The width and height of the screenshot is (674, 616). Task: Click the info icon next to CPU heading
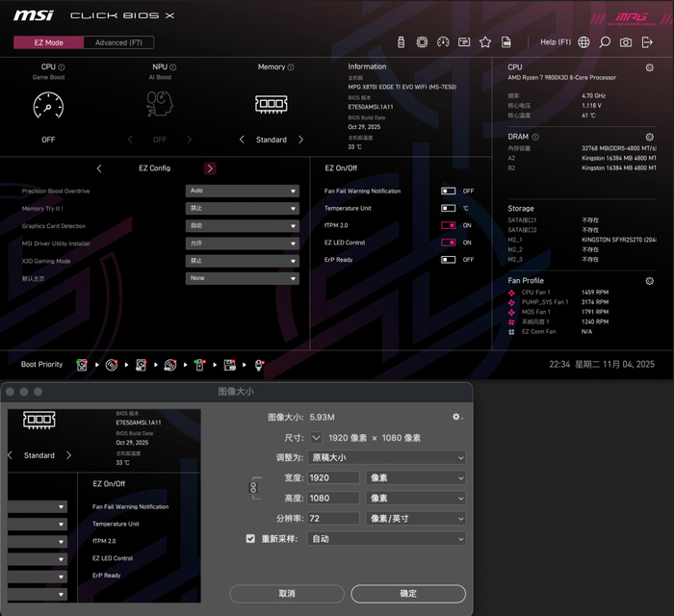62,67
